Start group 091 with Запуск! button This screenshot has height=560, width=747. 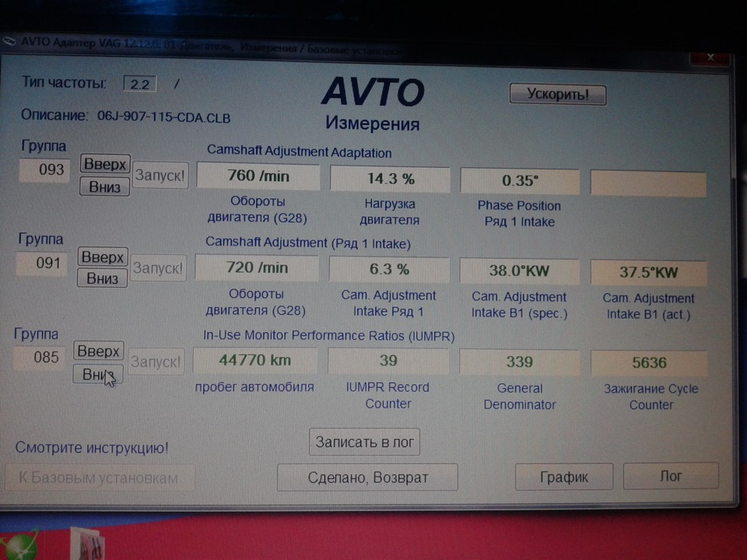pos(158,268)
